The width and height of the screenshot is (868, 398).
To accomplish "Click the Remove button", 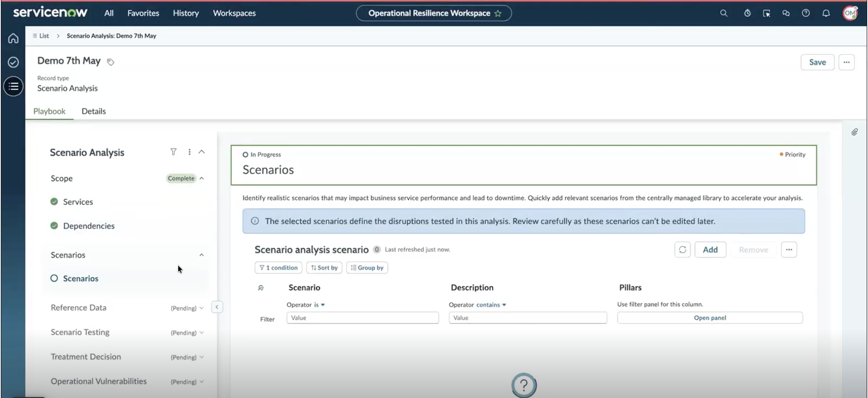I will (x=753, y=250).
